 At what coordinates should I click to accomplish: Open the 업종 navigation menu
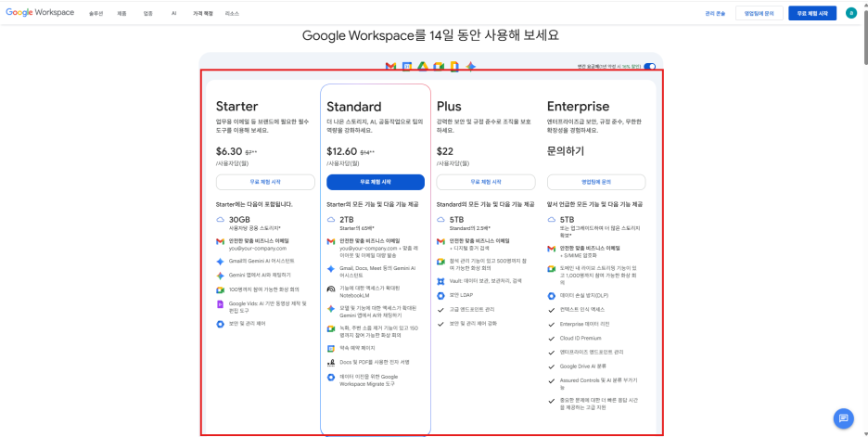147,13
